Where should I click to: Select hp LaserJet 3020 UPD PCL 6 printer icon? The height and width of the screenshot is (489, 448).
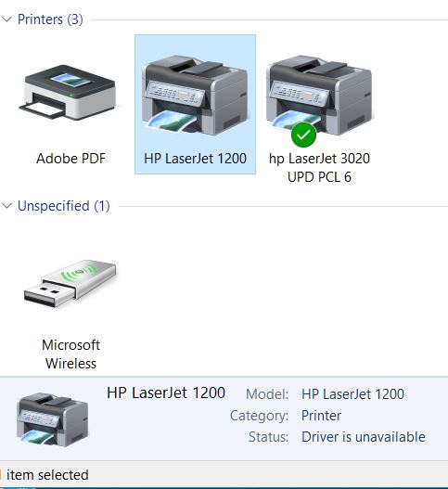pos(320,96)
